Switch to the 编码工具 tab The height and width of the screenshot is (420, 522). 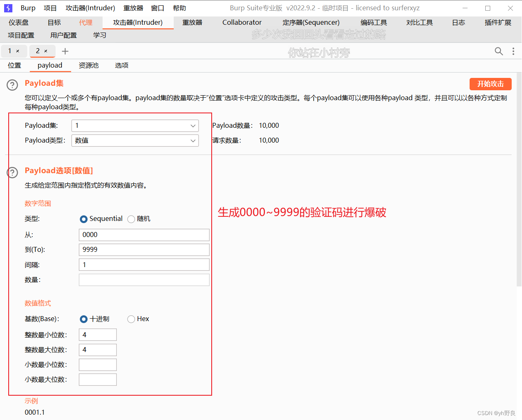374,23
